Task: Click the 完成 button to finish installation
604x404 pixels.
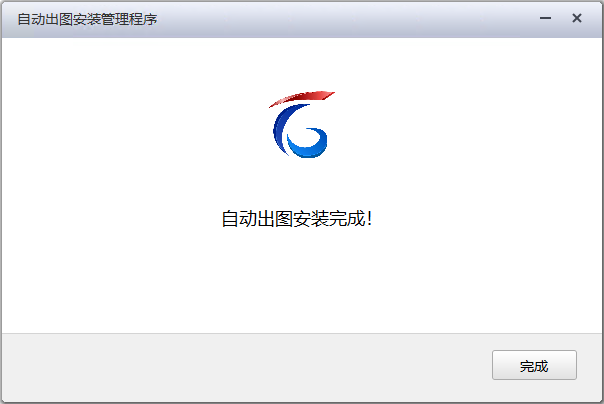Action: click(x=534, y=365)
